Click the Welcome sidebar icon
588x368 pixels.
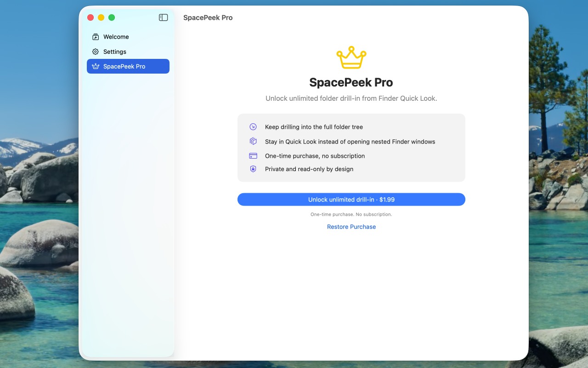[x=96, y=37]
